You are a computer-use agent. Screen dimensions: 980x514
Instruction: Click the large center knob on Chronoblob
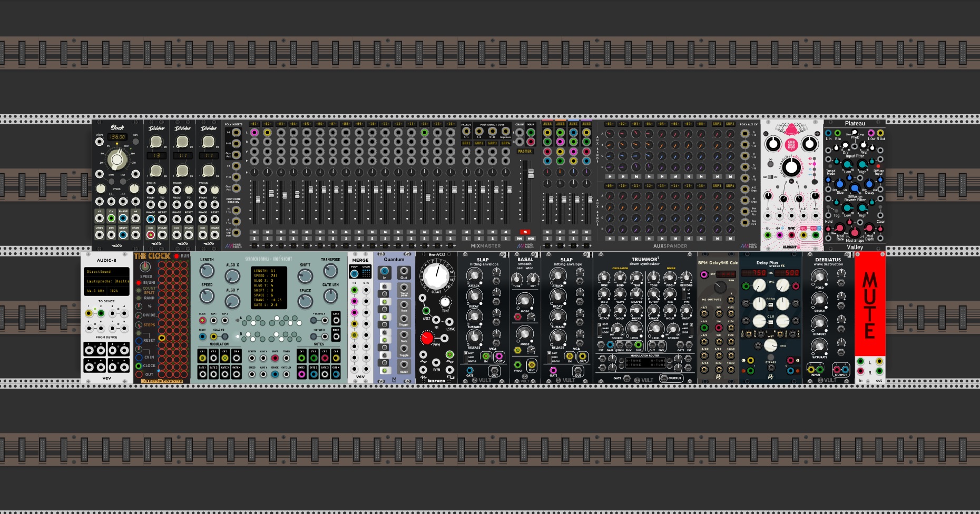click(791, 166)
